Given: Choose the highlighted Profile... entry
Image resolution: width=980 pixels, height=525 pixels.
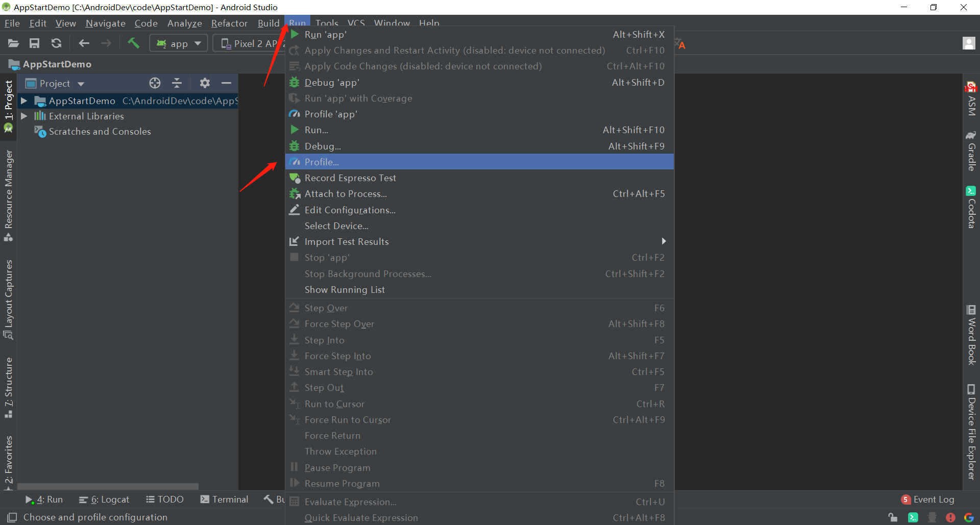Looking at the screenshot, I should pos(479,162).
